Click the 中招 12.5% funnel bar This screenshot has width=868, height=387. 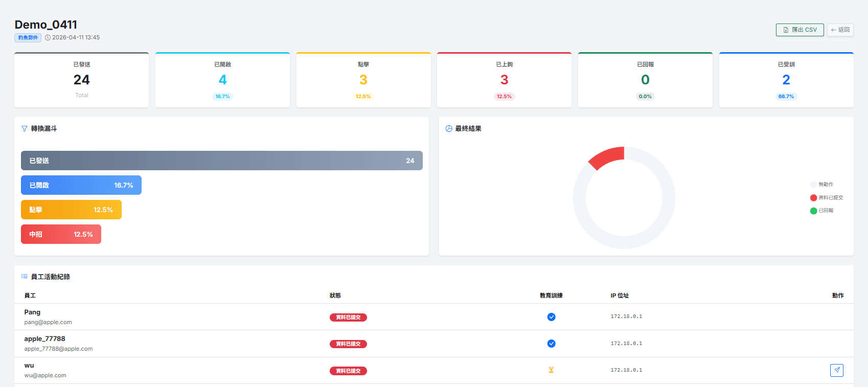click(x=61, y=234)
